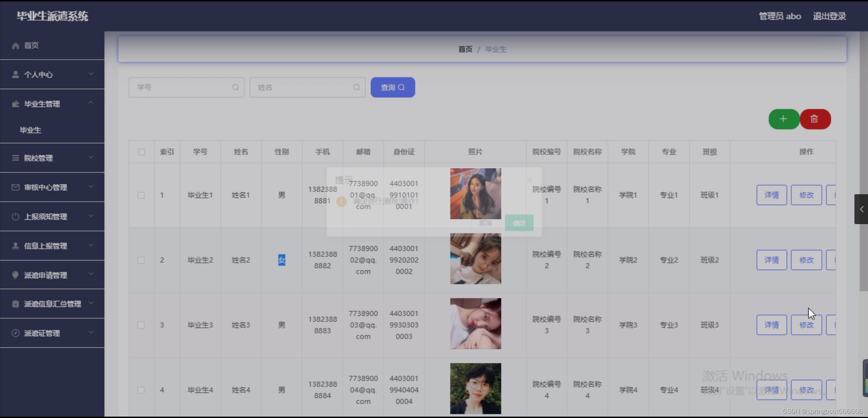Viewport: 868px width, 418px height.
Task: Check the checkbox for row 毕业生1
Action: [141, 195]
